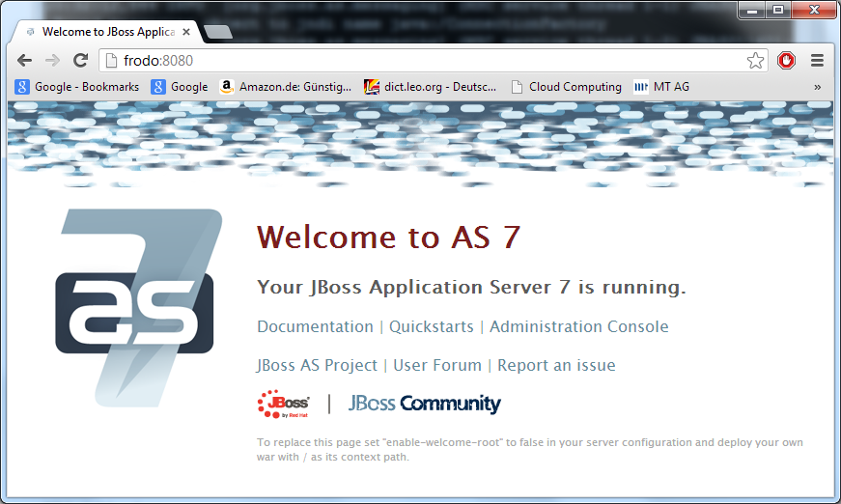Reload the current page

click(x=80, y=61)
